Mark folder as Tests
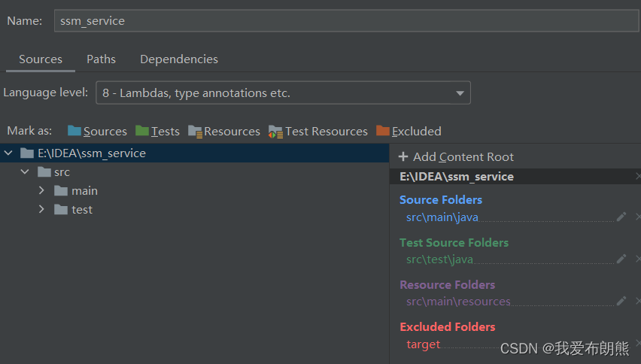The height and width of the screenshot is (364, 641). [157, 131]
